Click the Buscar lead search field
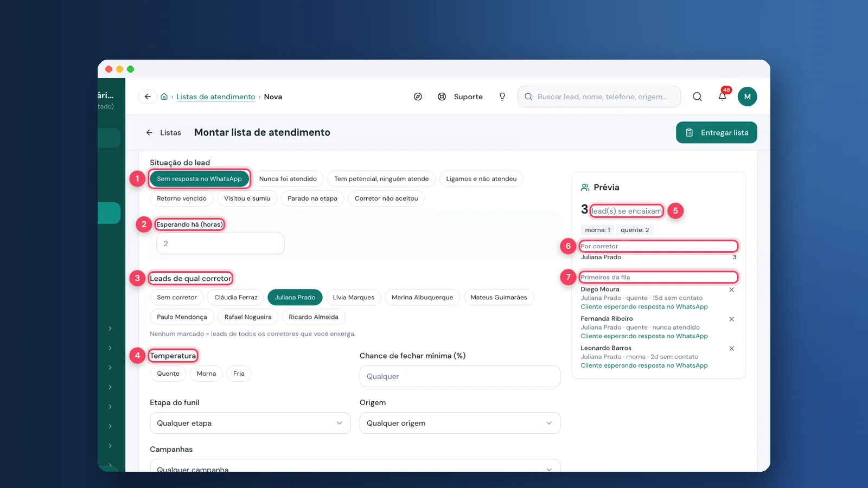 [599, 97]
